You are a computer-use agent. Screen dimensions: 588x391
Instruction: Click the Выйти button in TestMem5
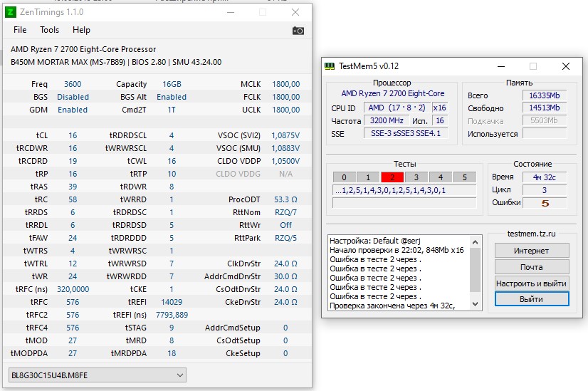pyautogui.click(x=531, y=299)
